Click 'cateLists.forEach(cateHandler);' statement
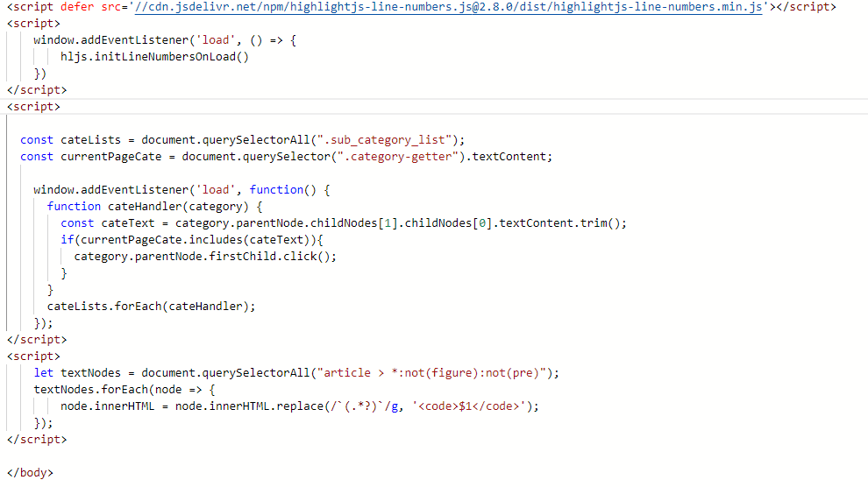Viewport: 868px width, 487px height. point(151,307)
